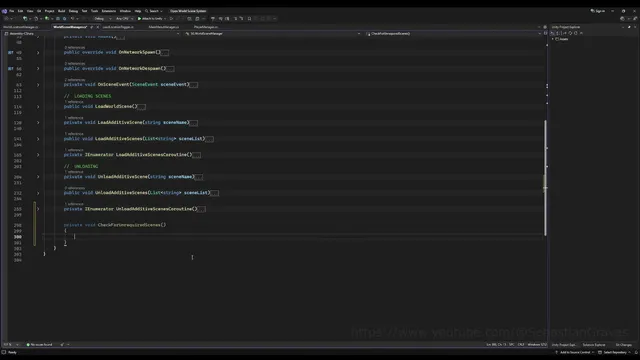Click the collapsed ellipsis after OnNetworkSpawn()
Screen dimensions: 640x360
(165, 53)
